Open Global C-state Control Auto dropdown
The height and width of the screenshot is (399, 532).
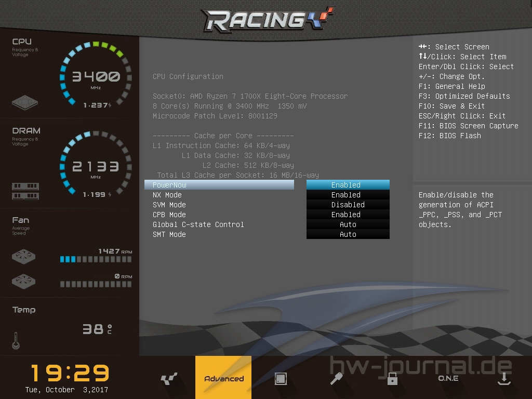[x=348, y=224]
